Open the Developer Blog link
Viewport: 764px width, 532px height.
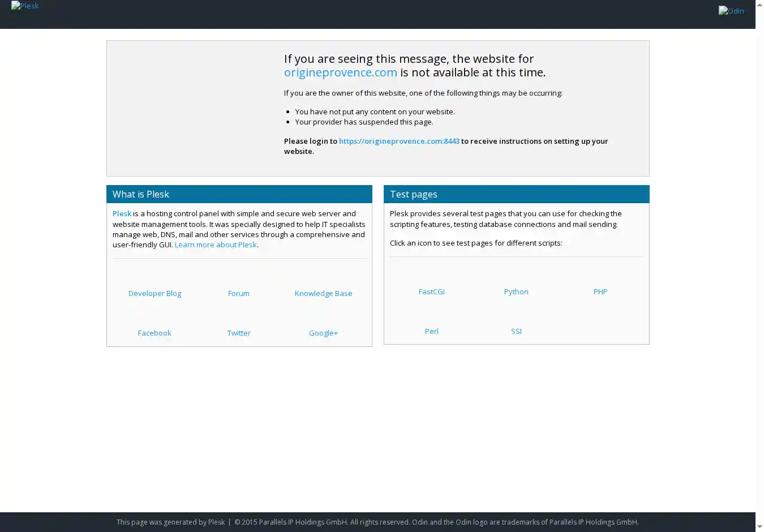coord(154,293)
